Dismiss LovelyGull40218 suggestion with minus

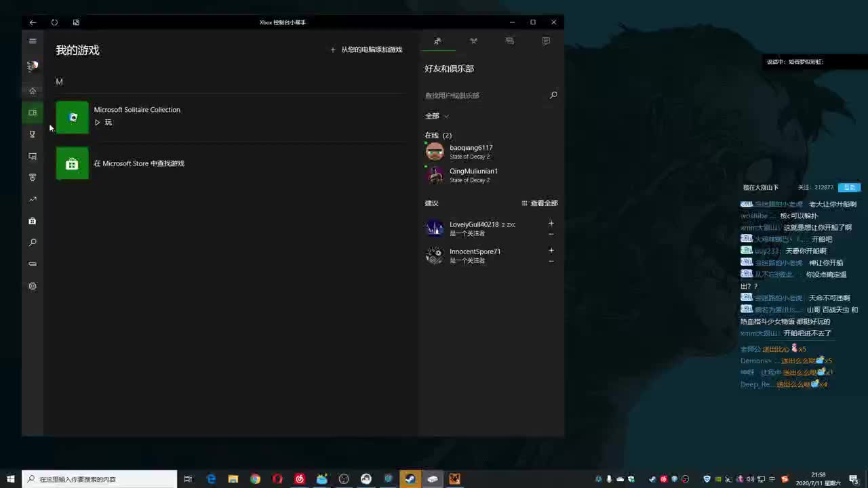click(551, 234)
